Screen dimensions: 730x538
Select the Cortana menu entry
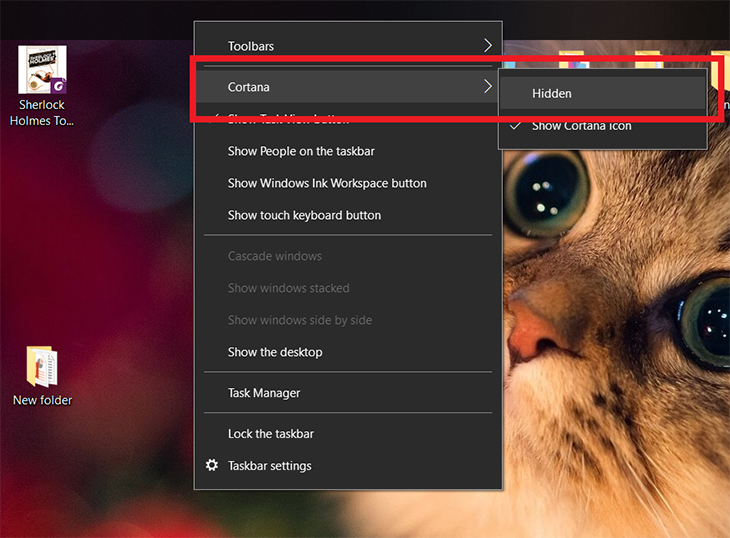click(x=348, y=87)
